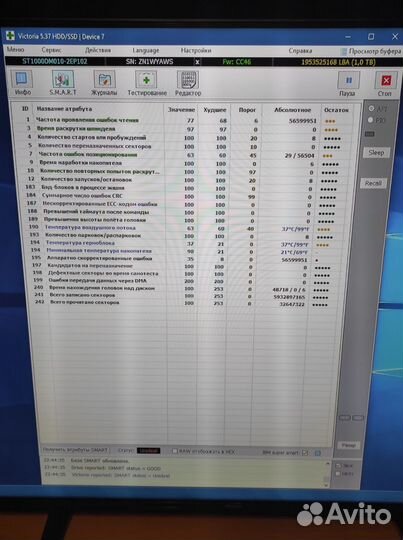Click the absolute value 29 / 56504
The image size is (403, 540).
point(299,155)
